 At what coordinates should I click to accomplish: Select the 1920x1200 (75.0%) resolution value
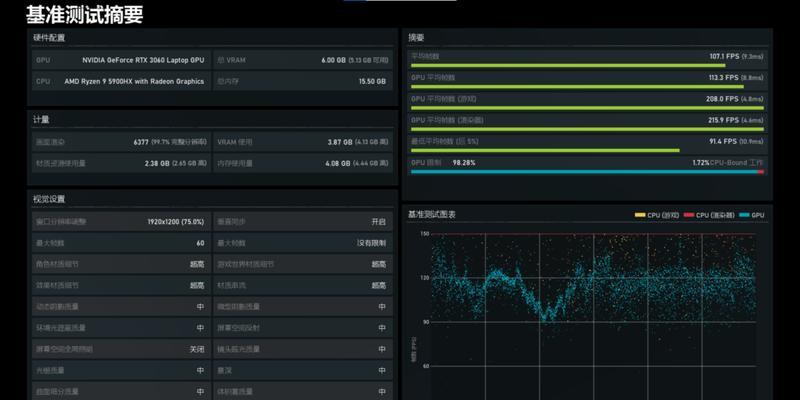tap(176, 222)
